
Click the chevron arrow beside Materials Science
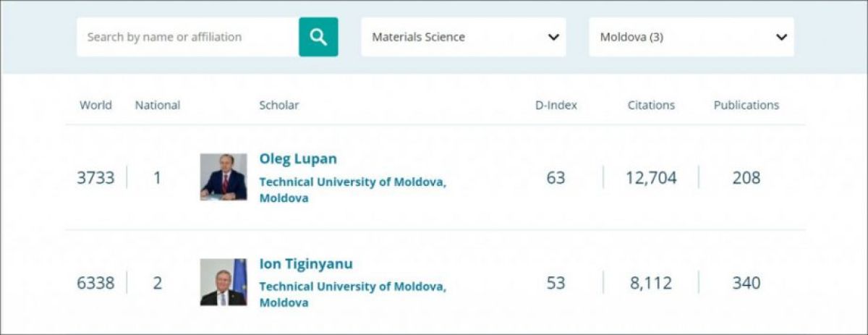pos(553,37)
